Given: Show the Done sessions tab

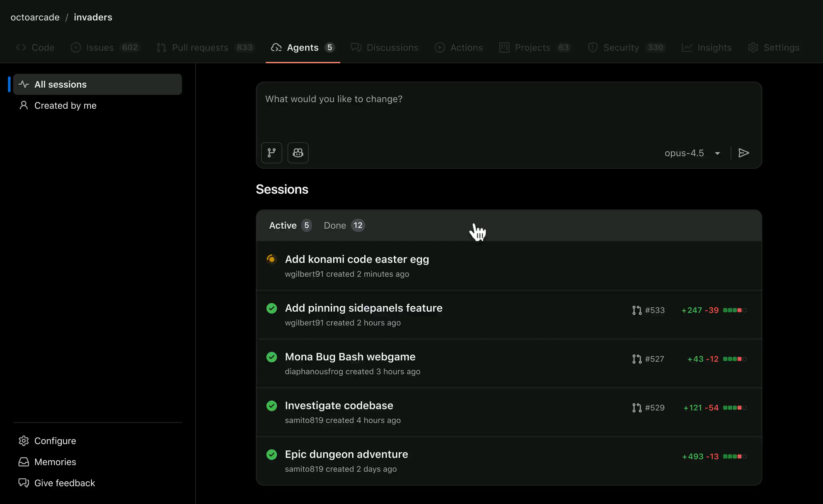Looking at the screenshot, I should click(344, 225).
